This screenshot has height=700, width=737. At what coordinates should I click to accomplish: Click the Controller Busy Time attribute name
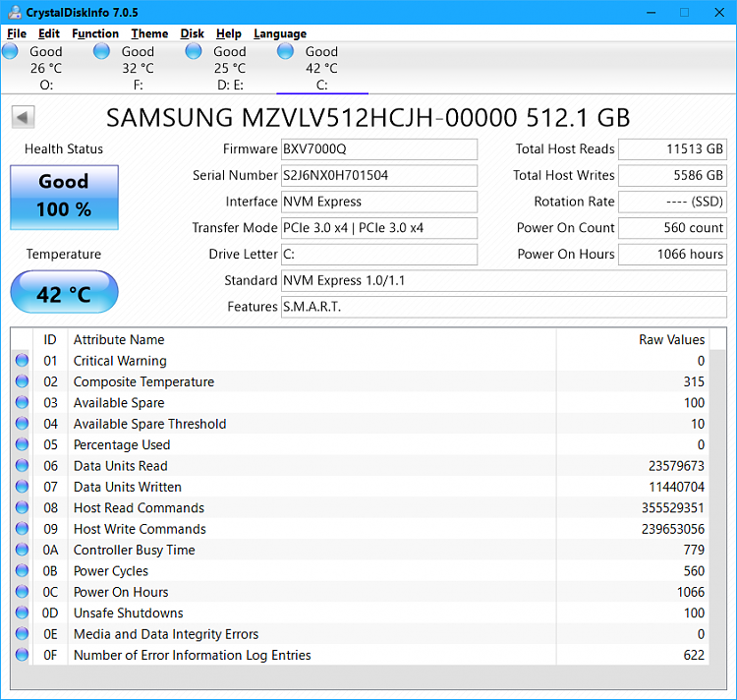[134, 550]
